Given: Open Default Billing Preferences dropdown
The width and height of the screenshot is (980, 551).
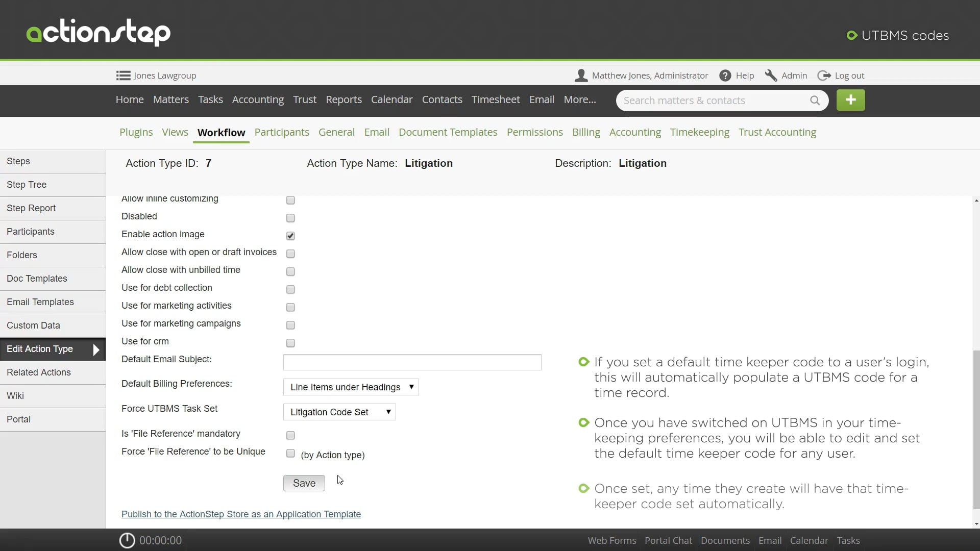Looking at the screenshot, I should [x=351, y=387].
